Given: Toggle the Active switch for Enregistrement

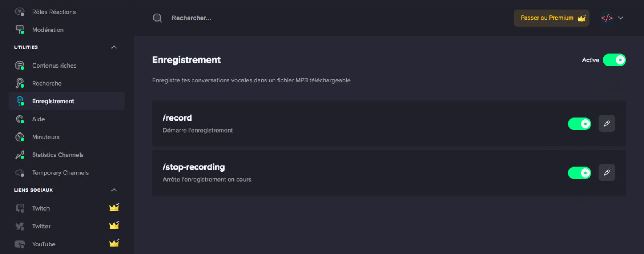Looking at the screenshot, I should (x=614, y=60).
